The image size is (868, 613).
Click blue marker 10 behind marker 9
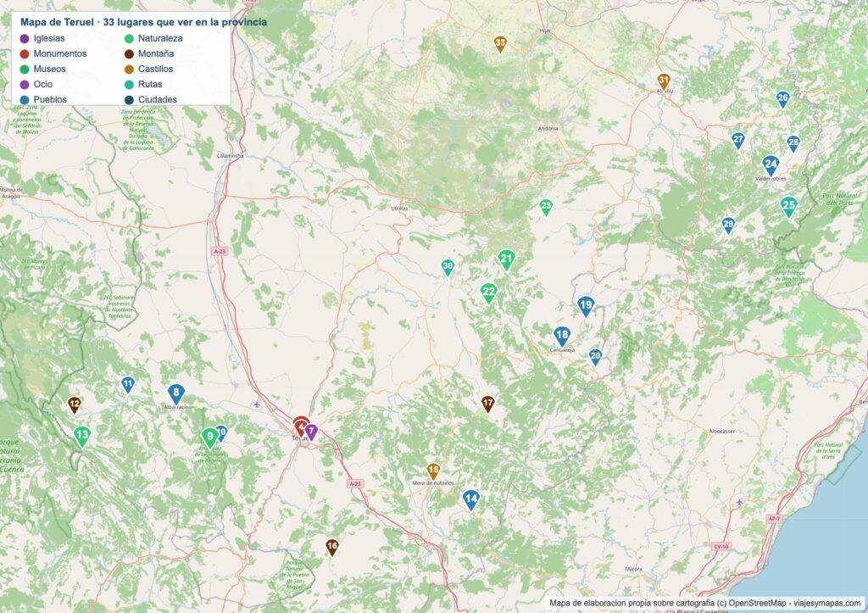tap(223, 432)
